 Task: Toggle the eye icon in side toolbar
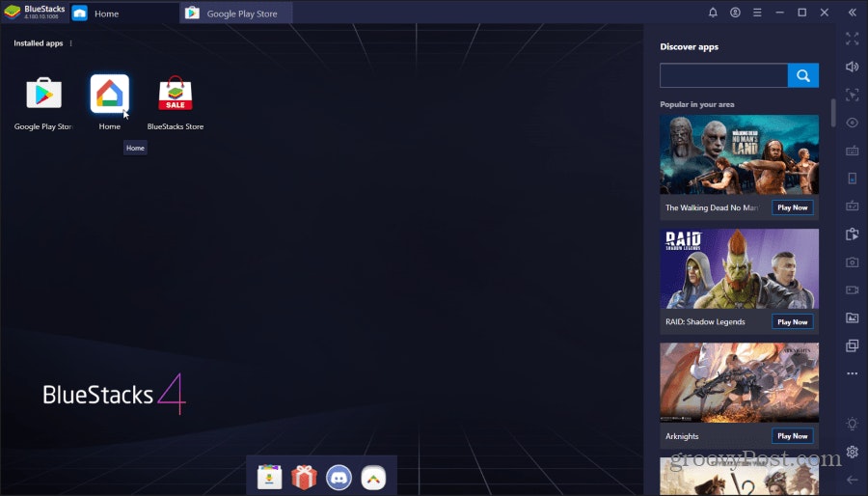(853, 123)
